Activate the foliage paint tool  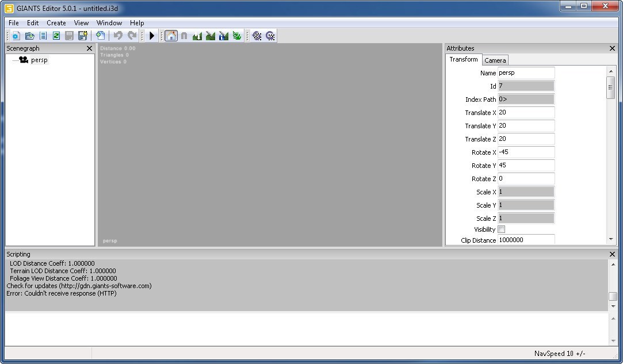point(236,36)
